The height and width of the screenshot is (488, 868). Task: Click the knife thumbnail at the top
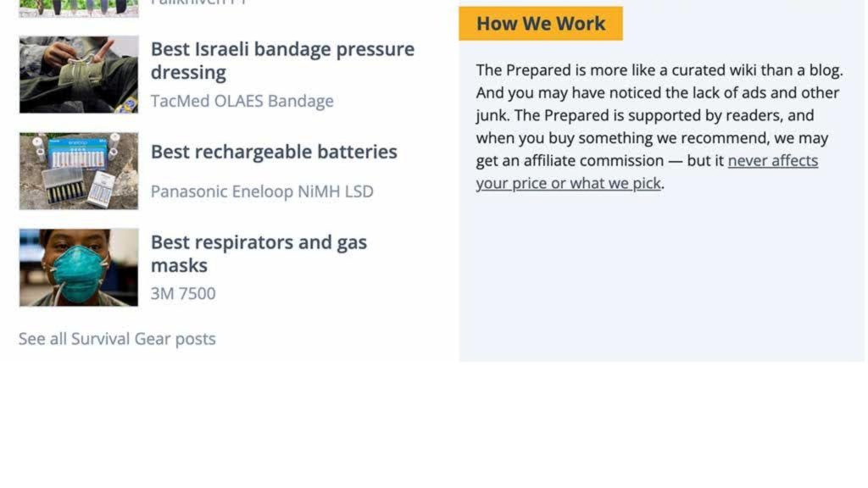tap(78, 8)
